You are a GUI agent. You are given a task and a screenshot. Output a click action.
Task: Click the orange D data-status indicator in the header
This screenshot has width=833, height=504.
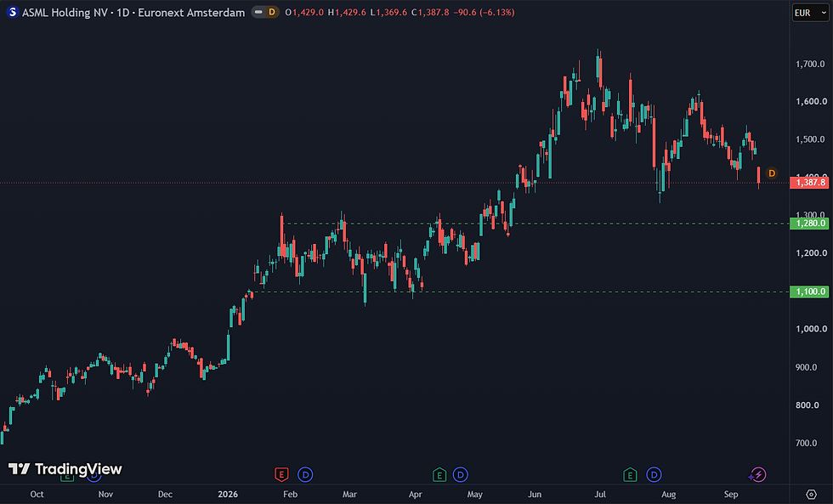(272, 12)
